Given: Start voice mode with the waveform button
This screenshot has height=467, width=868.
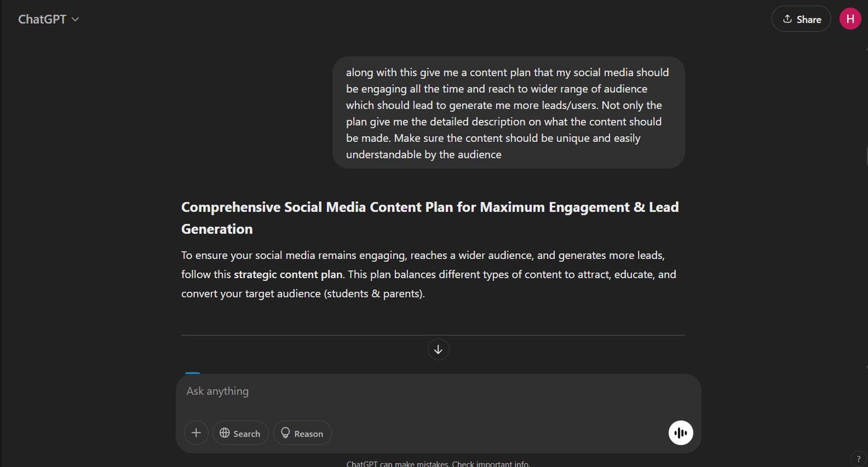Looking at the screenshot, I should point(681,433).
